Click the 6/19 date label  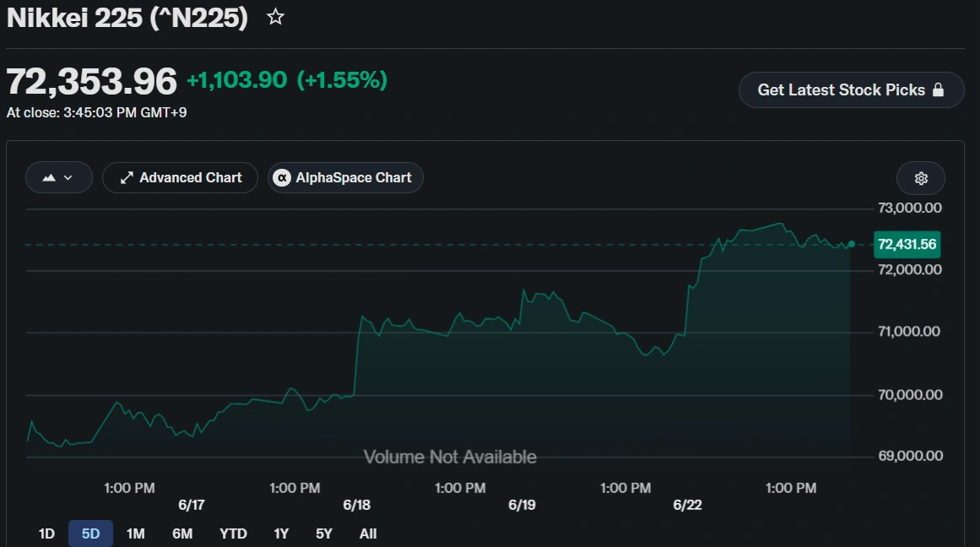click(x=522, y=505)
